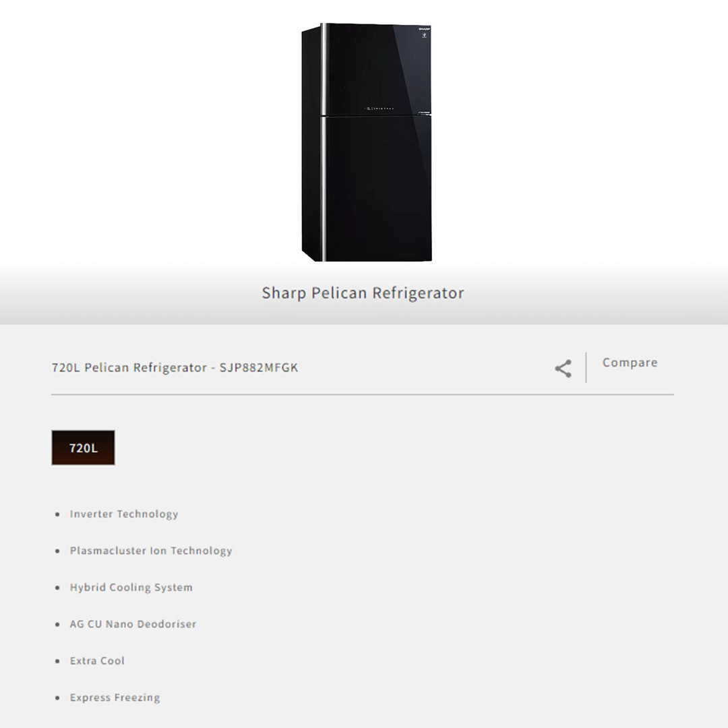Click the share icon beside Compare
The height and width of the screenshot is (728, 728).
tap(563, 369)
